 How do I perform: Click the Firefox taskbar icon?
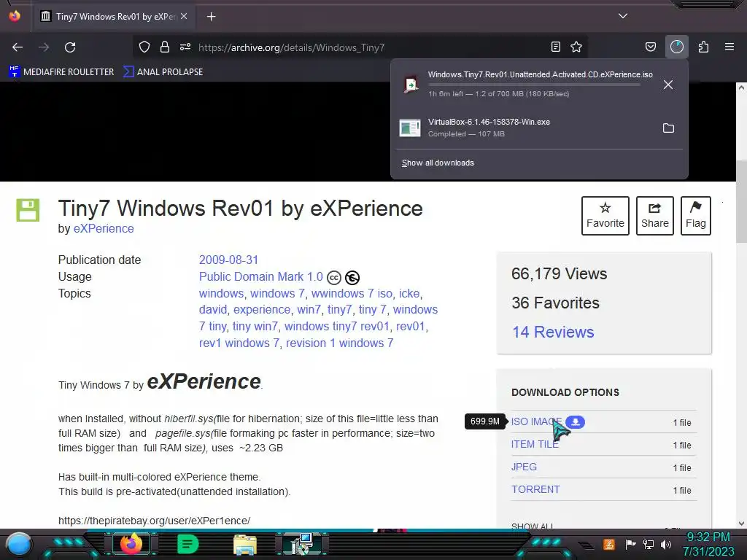pos(131,544)
